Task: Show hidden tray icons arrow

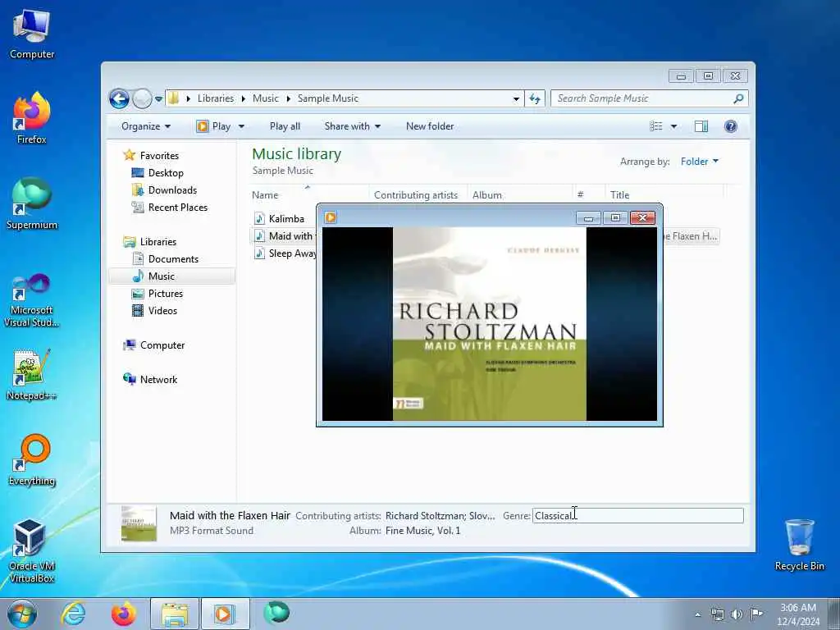Action: point(697,614)
